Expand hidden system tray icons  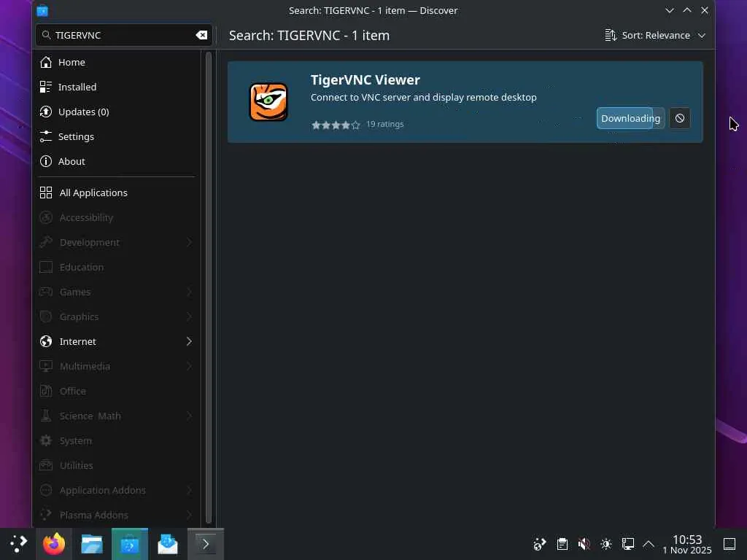click(x=649, y=544)
